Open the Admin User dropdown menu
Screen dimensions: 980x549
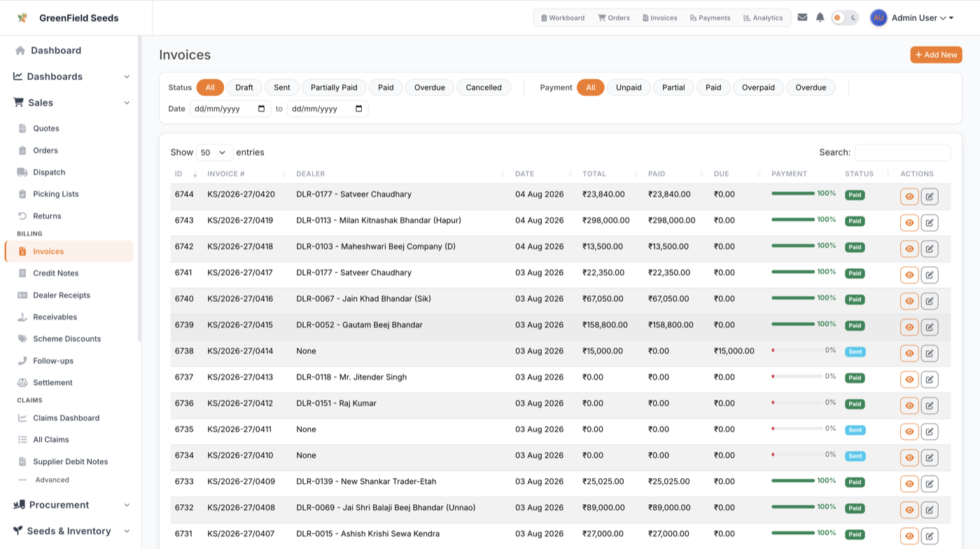(922, 18)
